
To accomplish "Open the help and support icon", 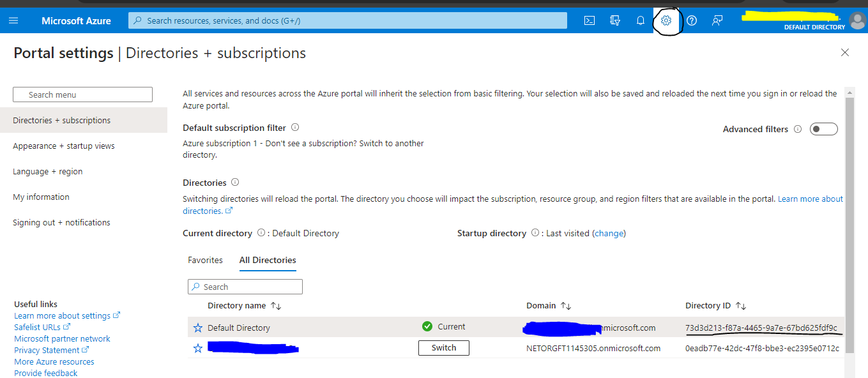I will [691, 20].
